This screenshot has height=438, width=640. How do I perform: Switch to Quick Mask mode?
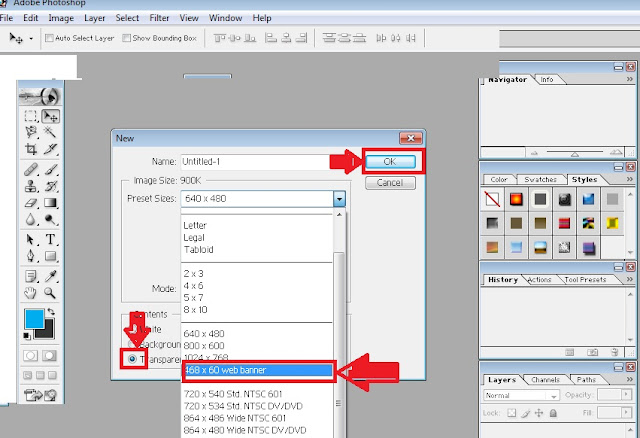pyautogui.click(x=49, y=356)
